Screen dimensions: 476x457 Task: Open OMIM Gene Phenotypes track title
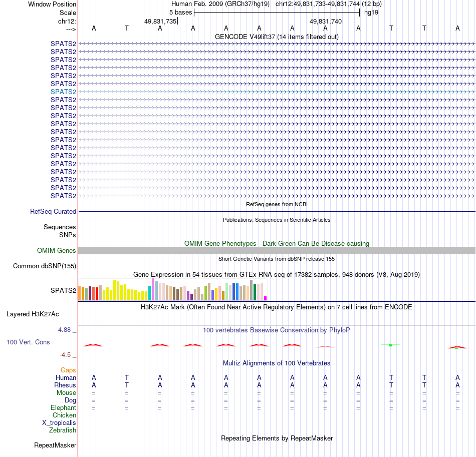[277, 243]
